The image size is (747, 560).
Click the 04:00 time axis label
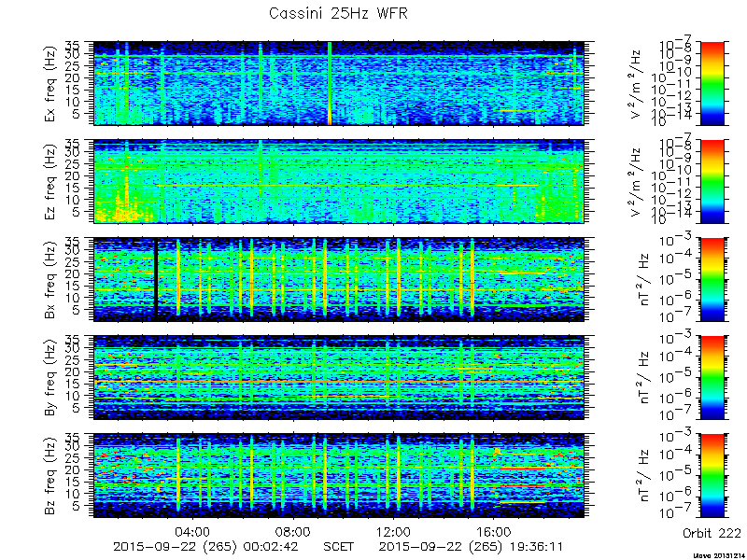[x=193, y=531]
